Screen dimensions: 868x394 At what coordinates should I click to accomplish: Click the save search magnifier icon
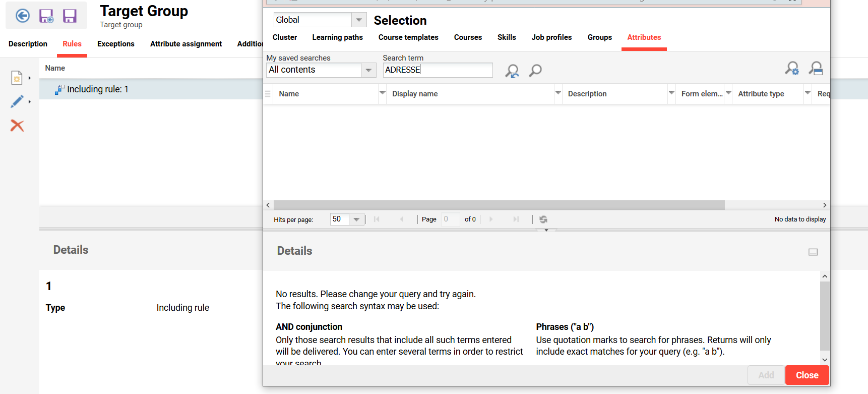coord(816,68)
